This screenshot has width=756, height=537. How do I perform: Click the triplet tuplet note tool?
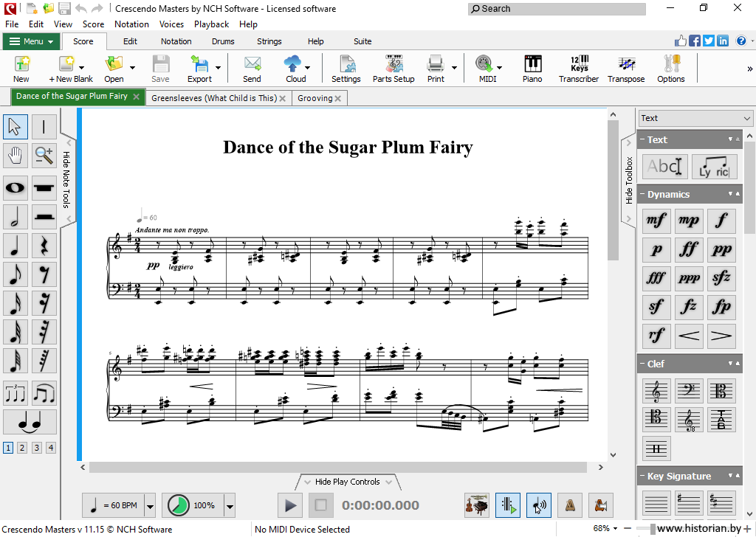(16, 392)
